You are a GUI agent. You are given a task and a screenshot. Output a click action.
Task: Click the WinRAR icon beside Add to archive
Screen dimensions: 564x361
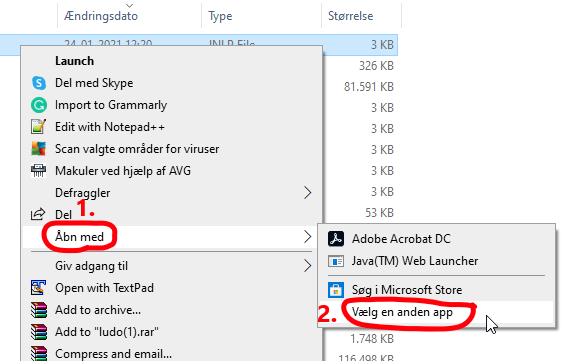pyautogui.click(x=38, y=310)
